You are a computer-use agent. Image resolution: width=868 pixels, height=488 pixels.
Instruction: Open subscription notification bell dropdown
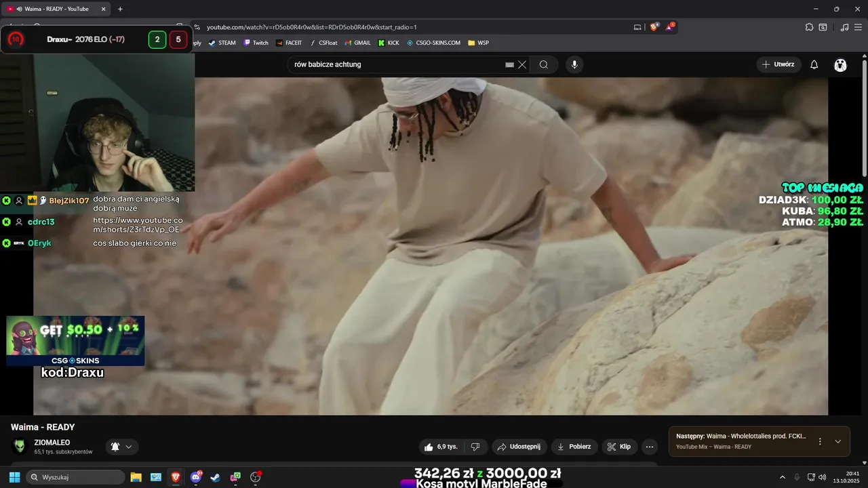pyautogui.click(x=121, y=447)
